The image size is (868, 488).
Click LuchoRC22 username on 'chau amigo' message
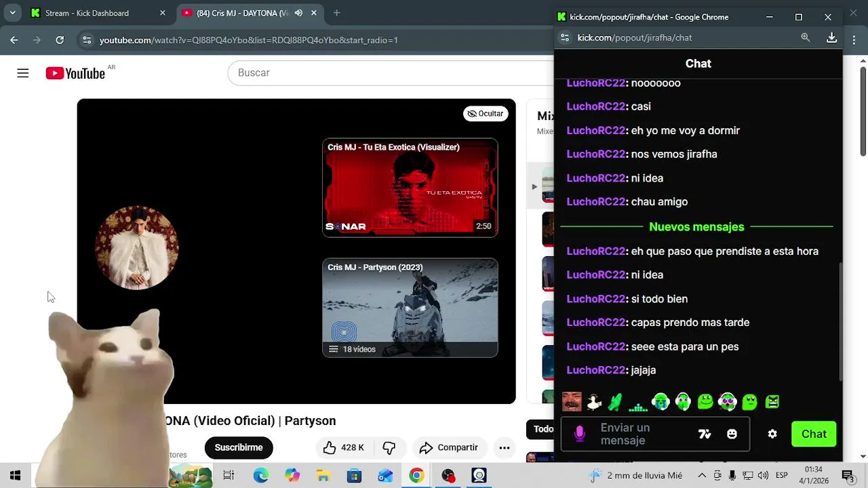(596, 202)
